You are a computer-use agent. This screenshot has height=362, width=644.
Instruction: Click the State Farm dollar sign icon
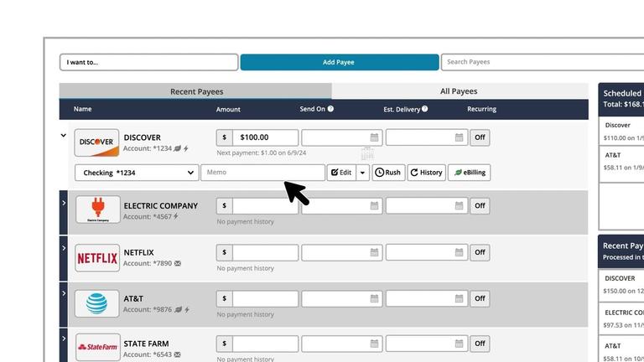224,343
